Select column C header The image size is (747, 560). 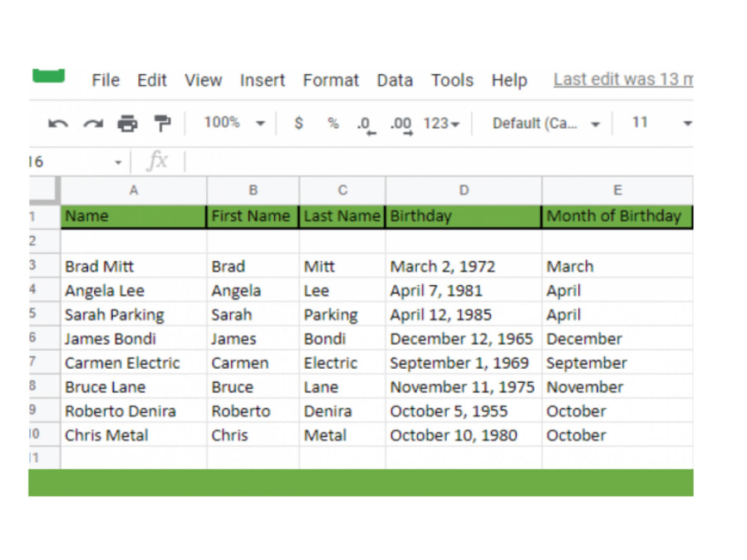(x=343, y=190)
